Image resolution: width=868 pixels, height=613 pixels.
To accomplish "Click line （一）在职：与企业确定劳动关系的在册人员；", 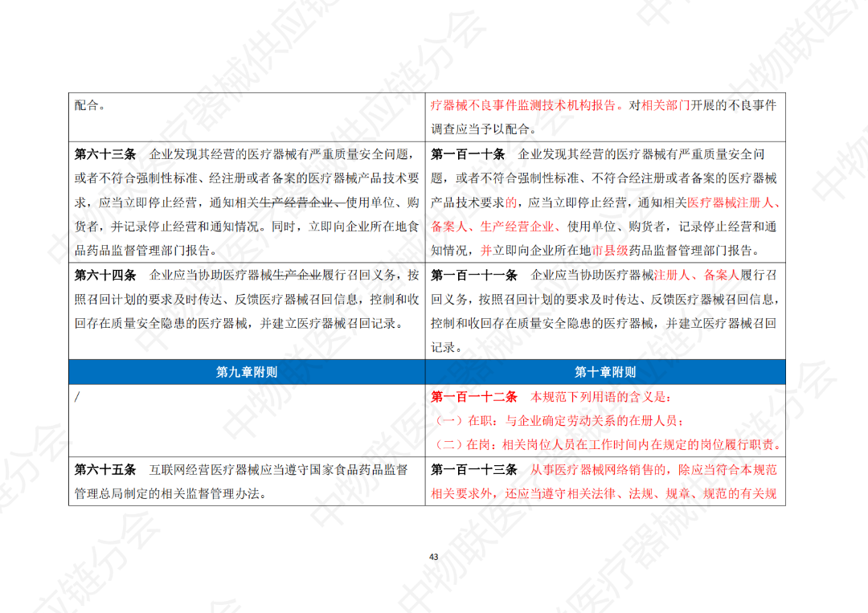I will [559, 421].
